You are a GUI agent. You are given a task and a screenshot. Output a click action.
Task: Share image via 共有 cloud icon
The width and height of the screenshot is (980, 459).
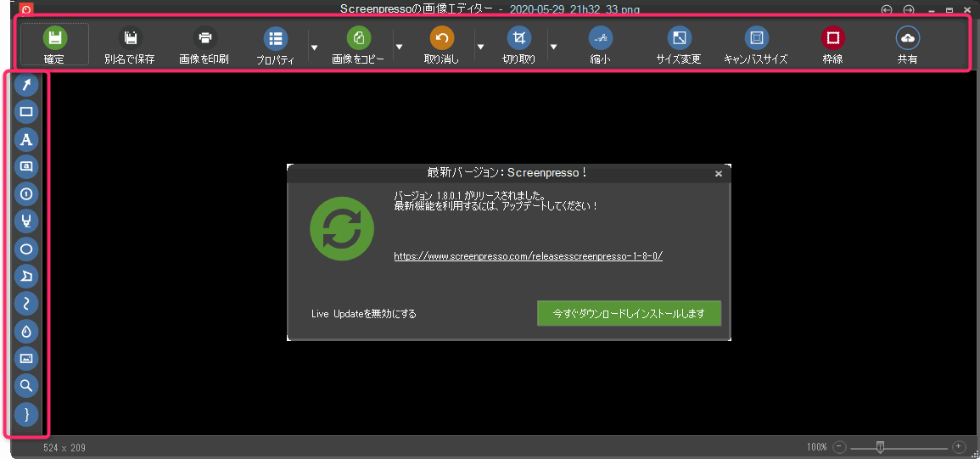click(908, 38)
